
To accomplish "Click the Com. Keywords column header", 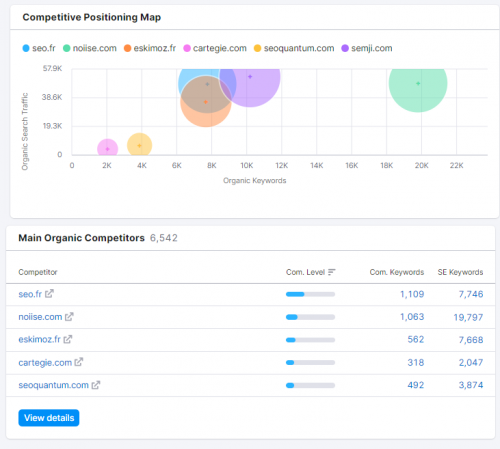I will tap(397, 272).
